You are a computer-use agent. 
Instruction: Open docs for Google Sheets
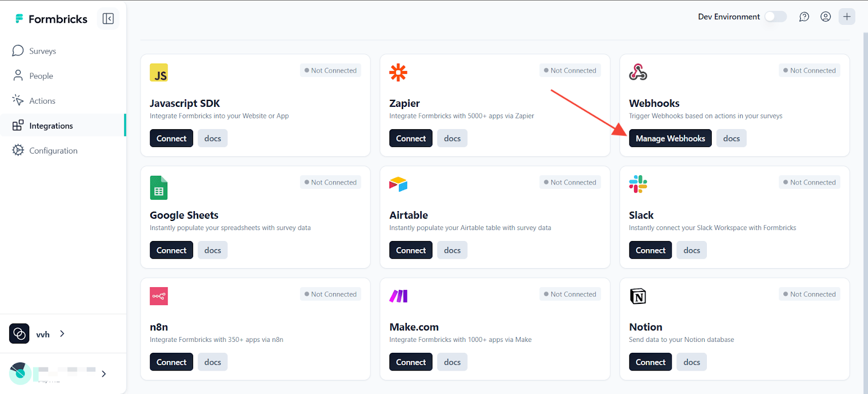[x=213, y=250]
